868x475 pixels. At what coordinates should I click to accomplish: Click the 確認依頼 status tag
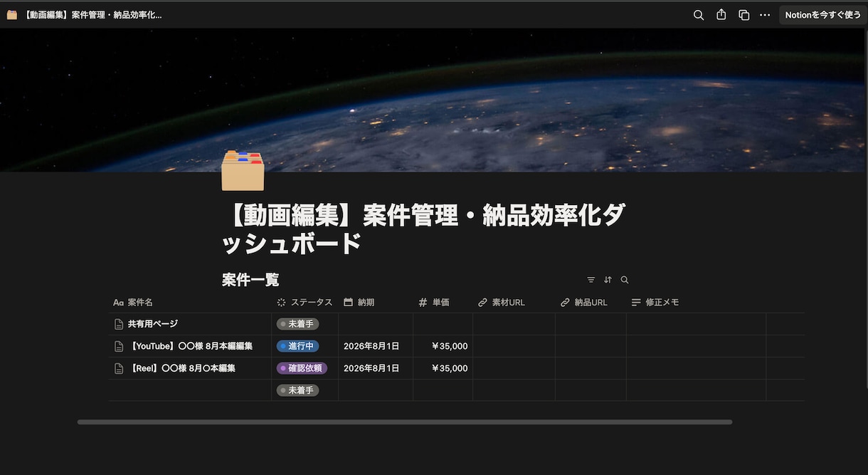point(302,368)
